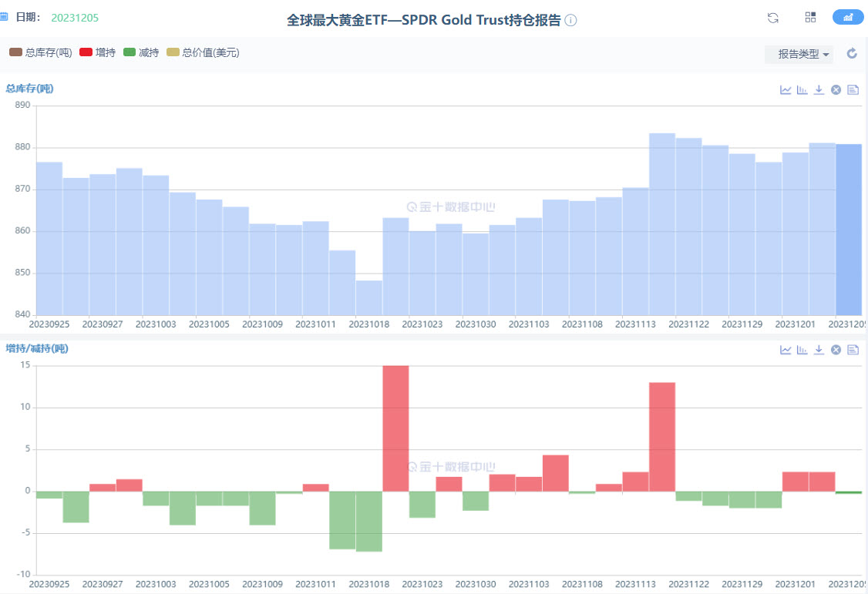Image resolution: width=868 pixels, height=594 pixels.
Task: Switch 总库存 chart to line view
Action: tap(786, 89)
